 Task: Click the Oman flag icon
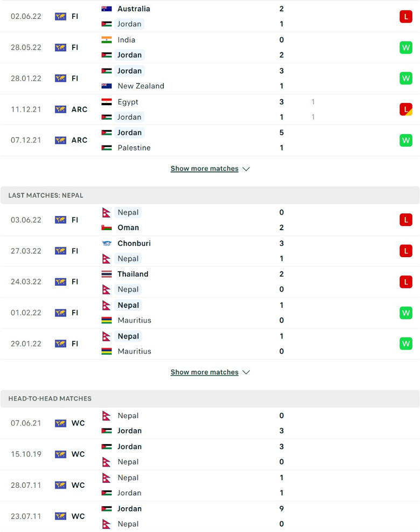(107, 227)
